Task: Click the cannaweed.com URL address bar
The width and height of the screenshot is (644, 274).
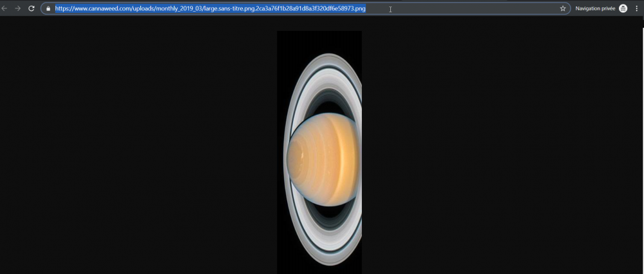Action: (305, 8)
